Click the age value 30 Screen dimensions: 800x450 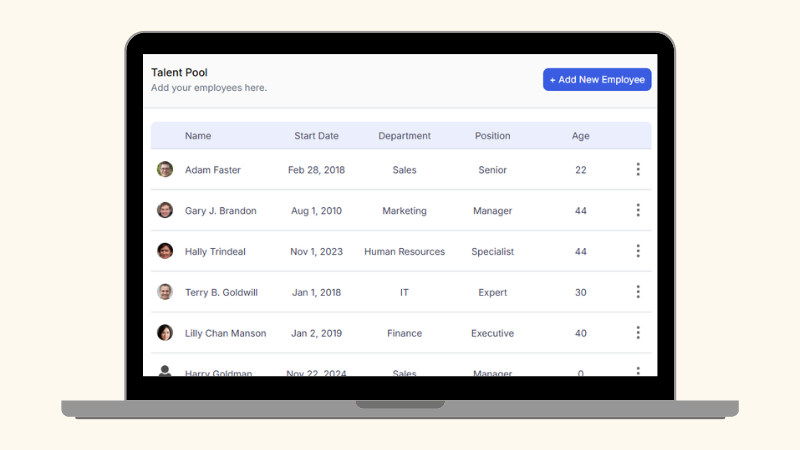581,292
